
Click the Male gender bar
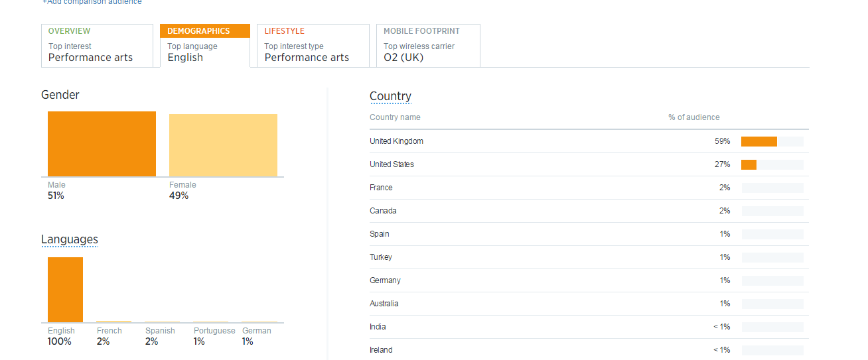(102, 144)
